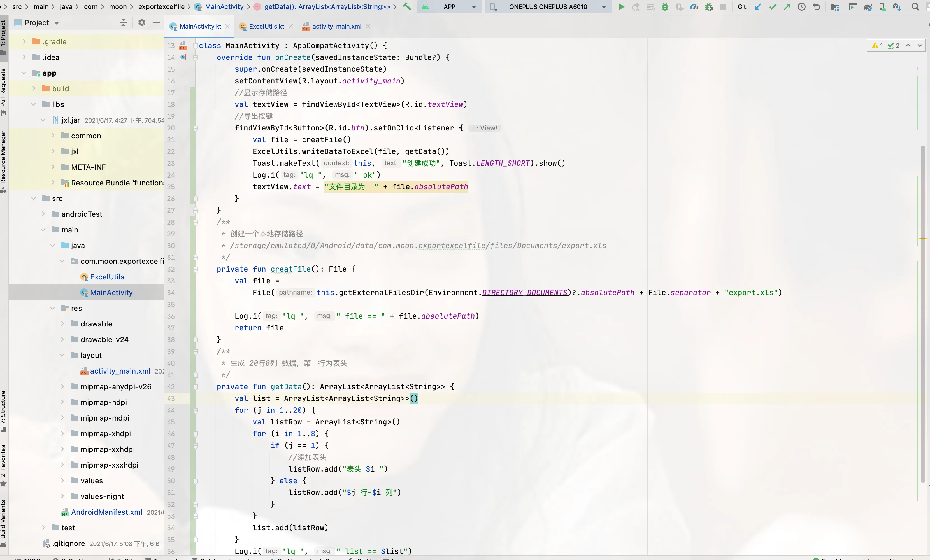Click exportexcelfile breadcrumb in navigation bar
Viewport: 930px width, 560px height.
(x=162, y=7)
